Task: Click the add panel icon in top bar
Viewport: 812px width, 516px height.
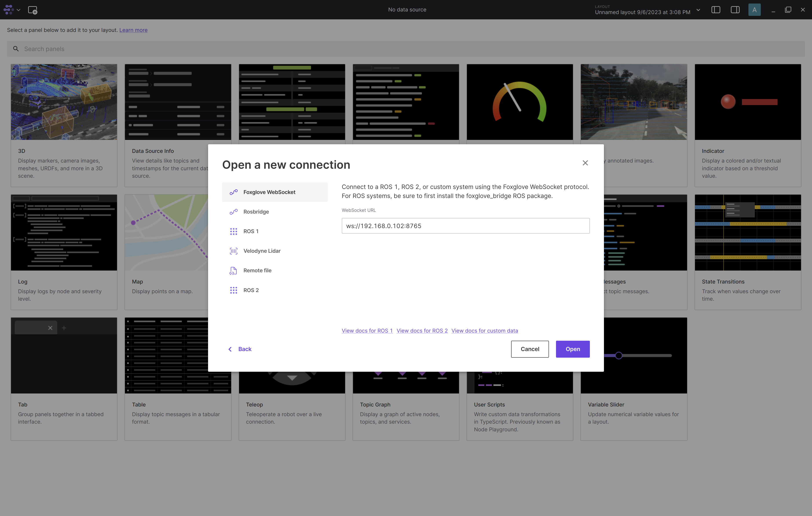Action: pos(32,10)
